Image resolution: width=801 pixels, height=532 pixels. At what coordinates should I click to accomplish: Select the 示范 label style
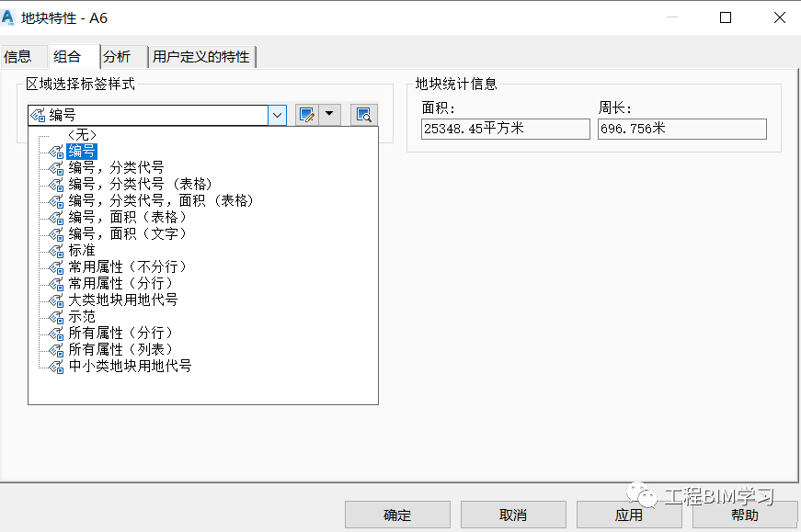click(x=82, y=316)
